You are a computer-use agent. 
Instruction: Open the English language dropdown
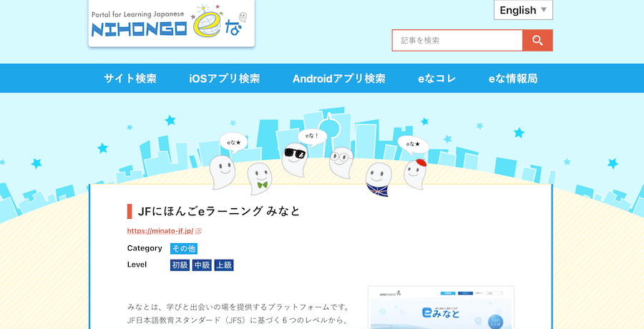(x=523, y=10)
